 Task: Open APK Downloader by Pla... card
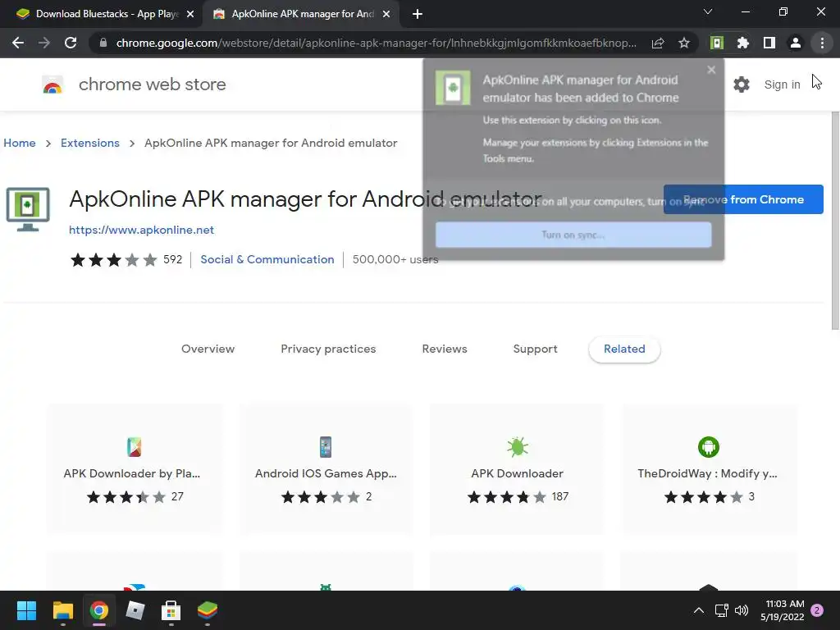click(135, 469)
